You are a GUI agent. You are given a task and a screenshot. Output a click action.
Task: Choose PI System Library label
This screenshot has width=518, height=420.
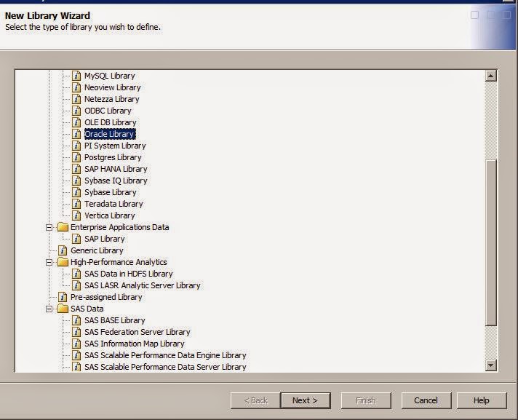click(x=115, y=146)
